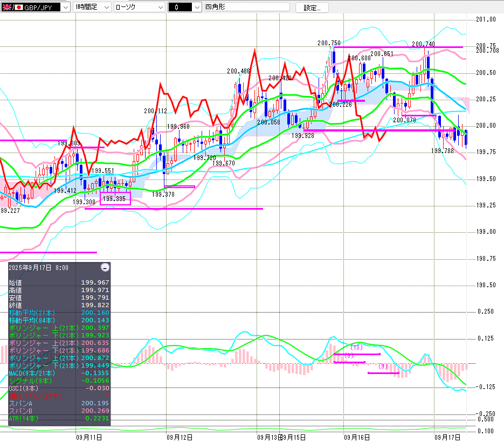Screen dimensions: 504x443
Task: Select the 09月11日 date on time axis
Action: (89, 437)
